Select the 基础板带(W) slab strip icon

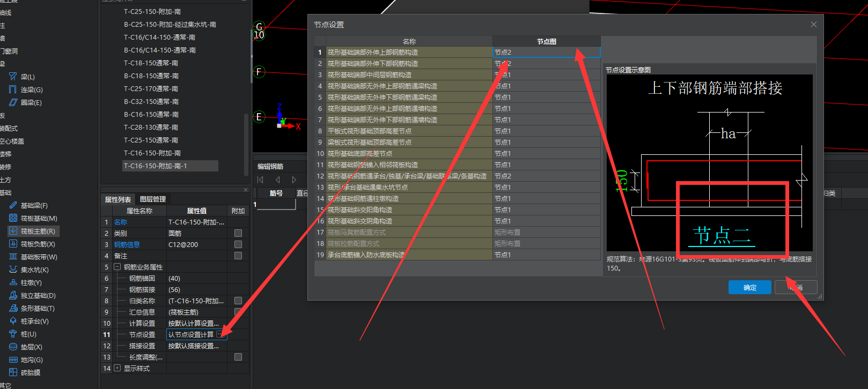13,257
